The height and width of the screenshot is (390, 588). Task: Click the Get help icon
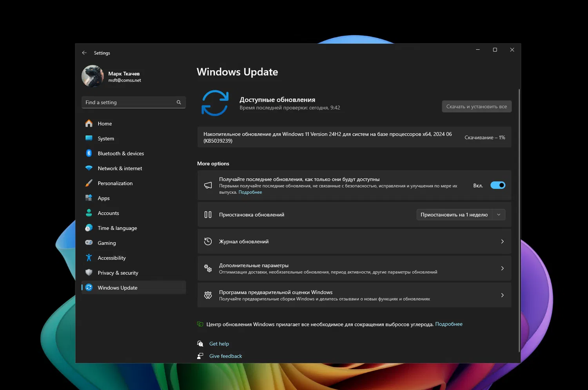pyautogui.click(x=200, y=344)
